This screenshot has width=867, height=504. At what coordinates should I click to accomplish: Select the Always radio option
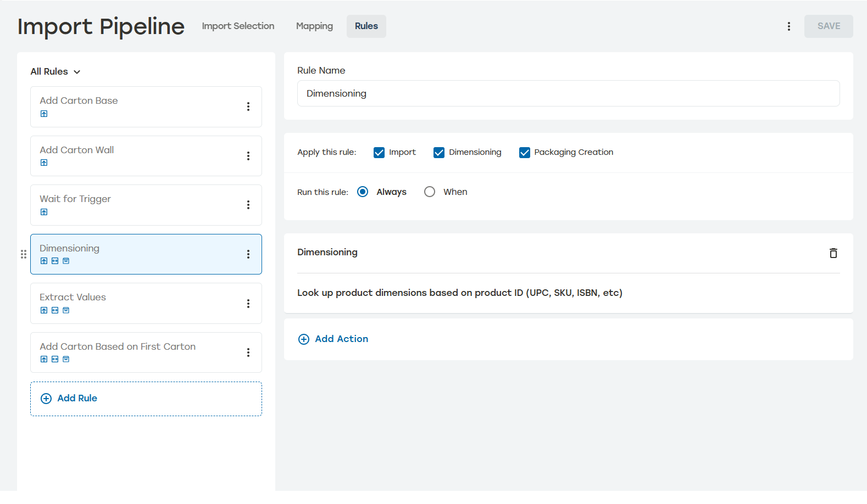363,192
